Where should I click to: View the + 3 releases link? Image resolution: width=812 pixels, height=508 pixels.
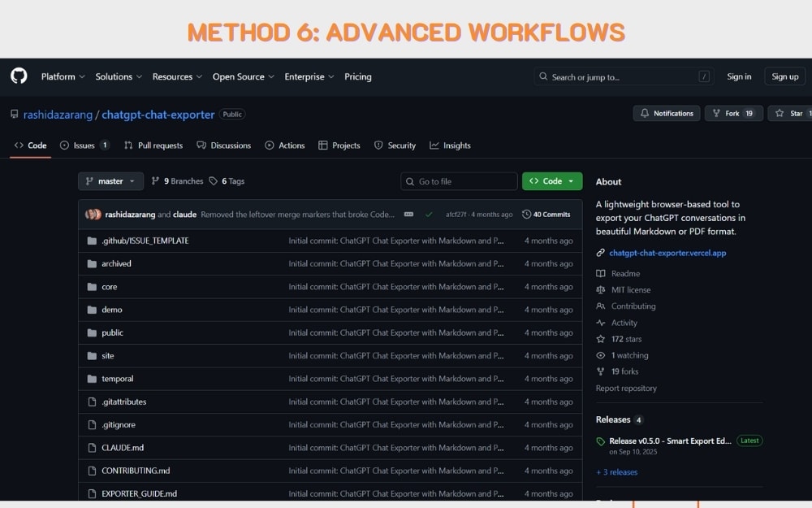pos(617,472)
